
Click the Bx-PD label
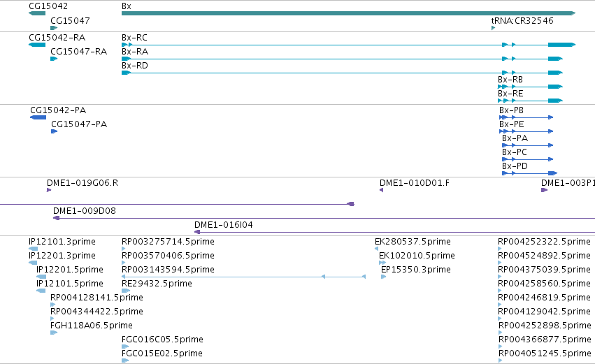click(x=515, y=166)
